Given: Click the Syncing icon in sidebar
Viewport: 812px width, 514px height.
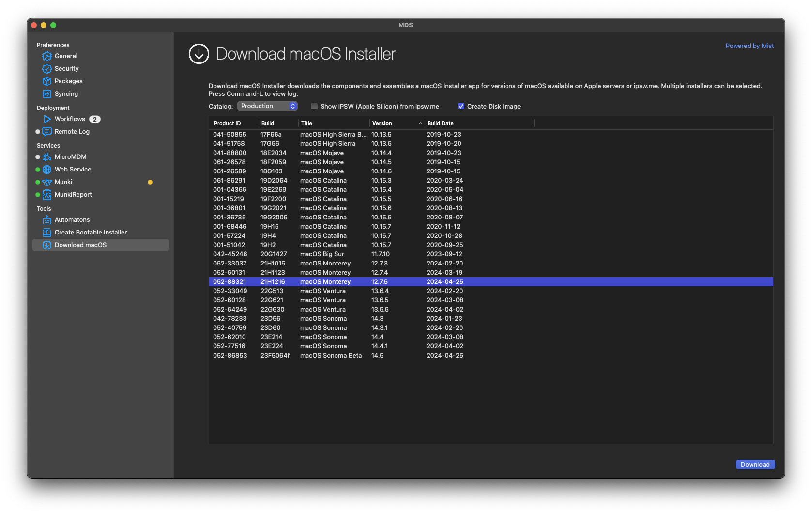Looking at the screenshot, I should [x=47, y=94].
